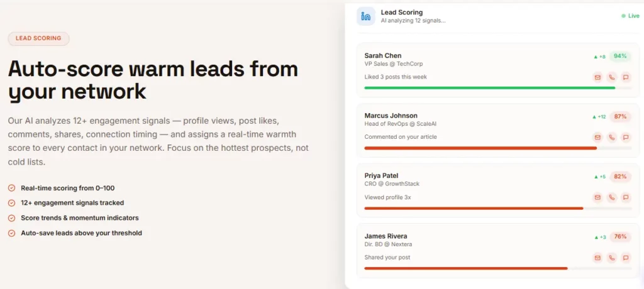Select the LEAD SCORING tag pill
This screenshot has width=644, height=289.
click(38, 38)
